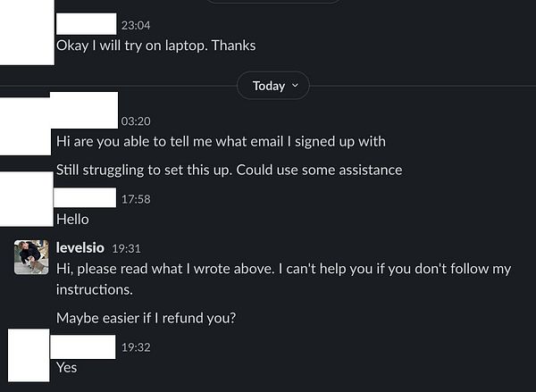This screenshot has height=392, width=536.
Task: Select the 'Maybe easier if I refund you?' message
Action: tap(146, 318)
